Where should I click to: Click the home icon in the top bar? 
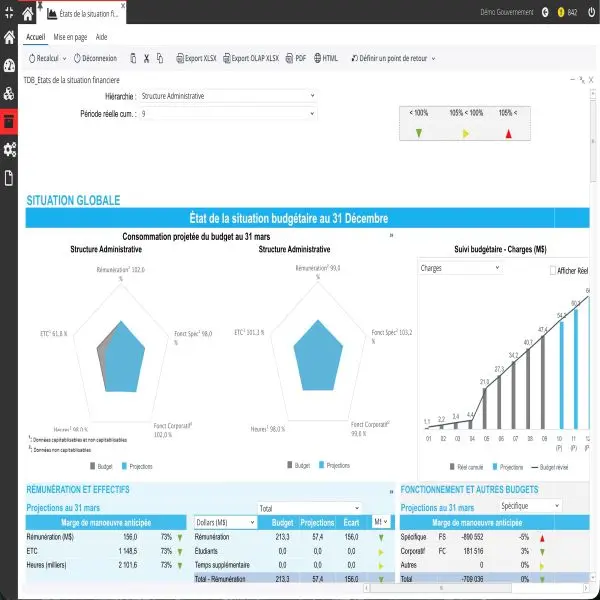click(x=27, y=14)
